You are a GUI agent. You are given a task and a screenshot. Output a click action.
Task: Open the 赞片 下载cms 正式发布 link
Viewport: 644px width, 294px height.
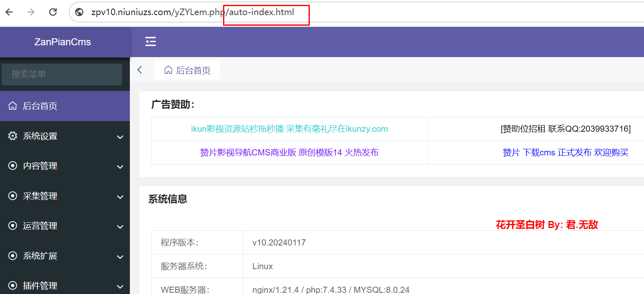(565, 153)
